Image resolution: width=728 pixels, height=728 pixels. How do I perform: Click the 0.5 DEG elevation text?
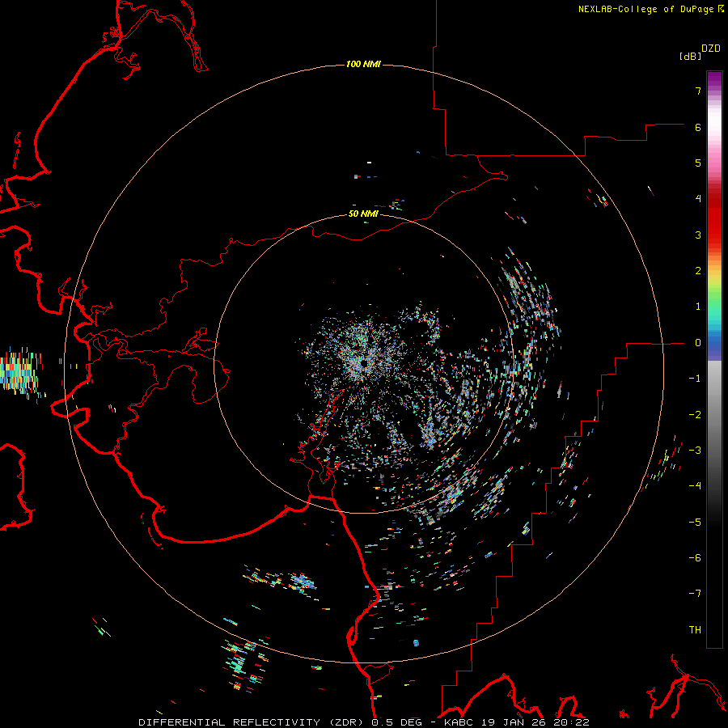tap(396, 722)
